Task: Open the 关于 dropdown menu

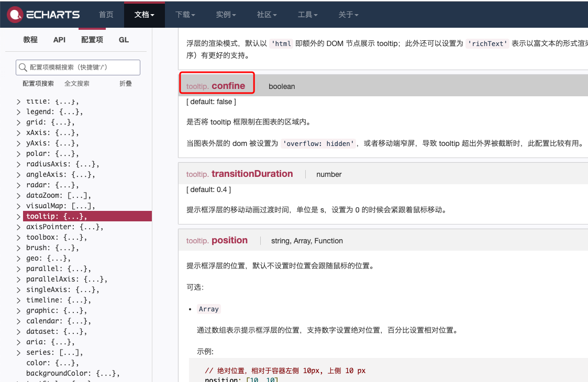Action: [347, 14]
